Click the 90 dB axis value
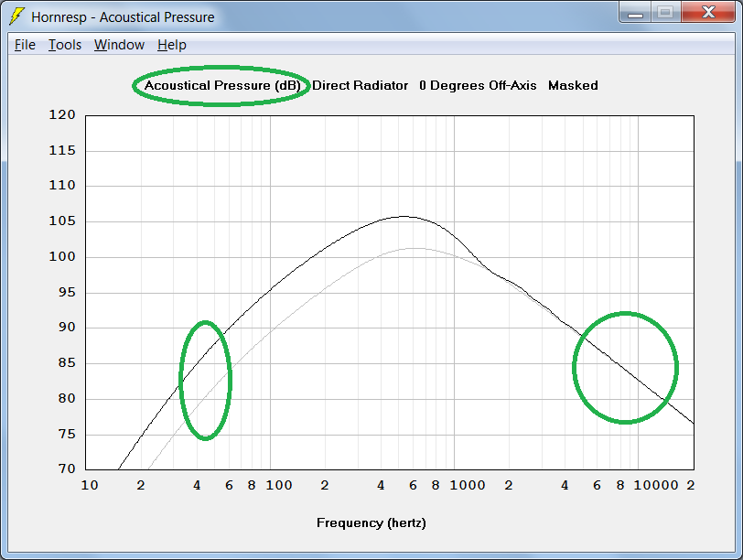The width and height of the screenshot is (743, 560). tap(67, 327)
